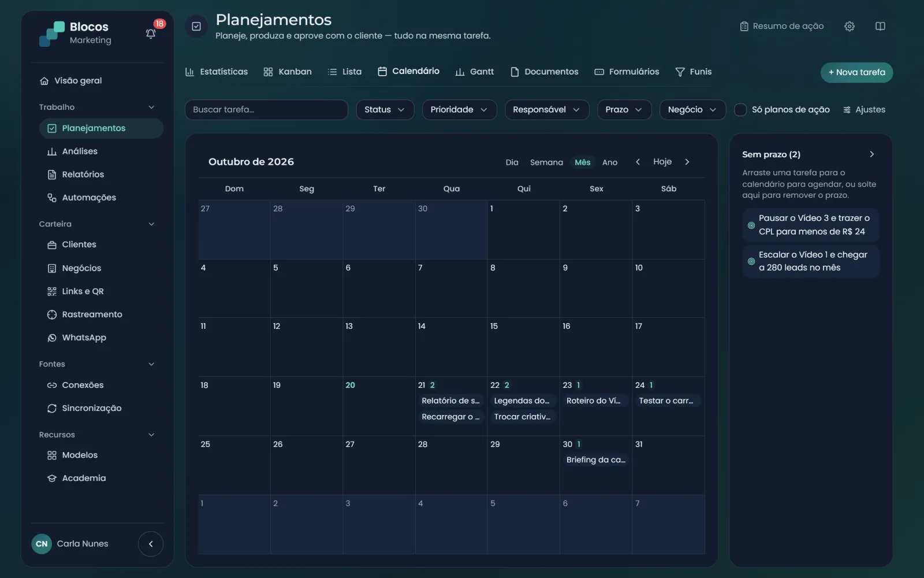The image size is (924, 578).
Task: Click the Hoje button
Action: tap(662, 162)
